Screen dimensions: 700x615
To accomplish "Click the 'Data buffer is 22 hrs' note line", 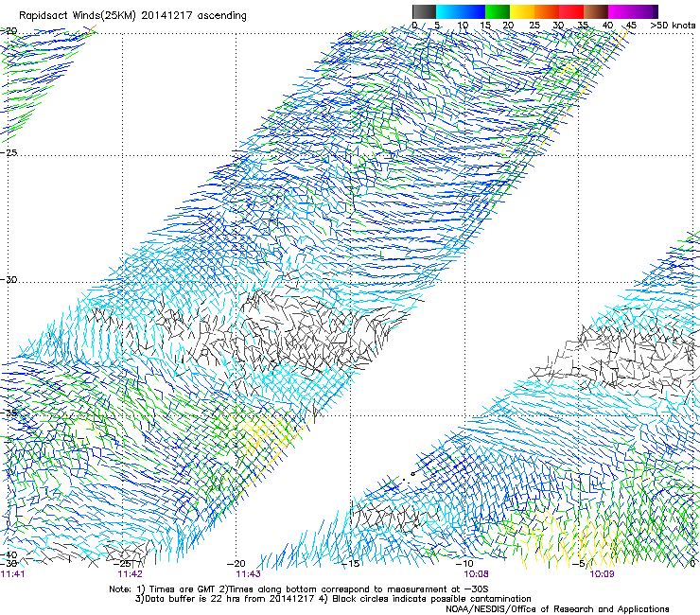I will [x=333, y=599].
